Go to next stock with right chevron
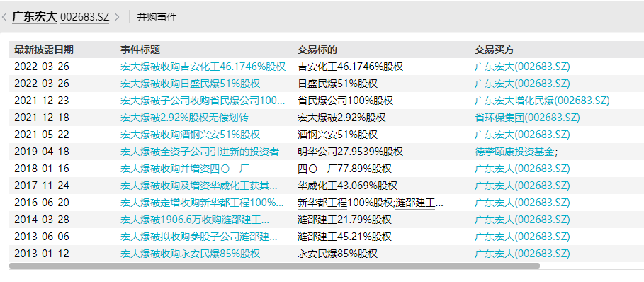644x282 pixels. [x=117, y=18]
